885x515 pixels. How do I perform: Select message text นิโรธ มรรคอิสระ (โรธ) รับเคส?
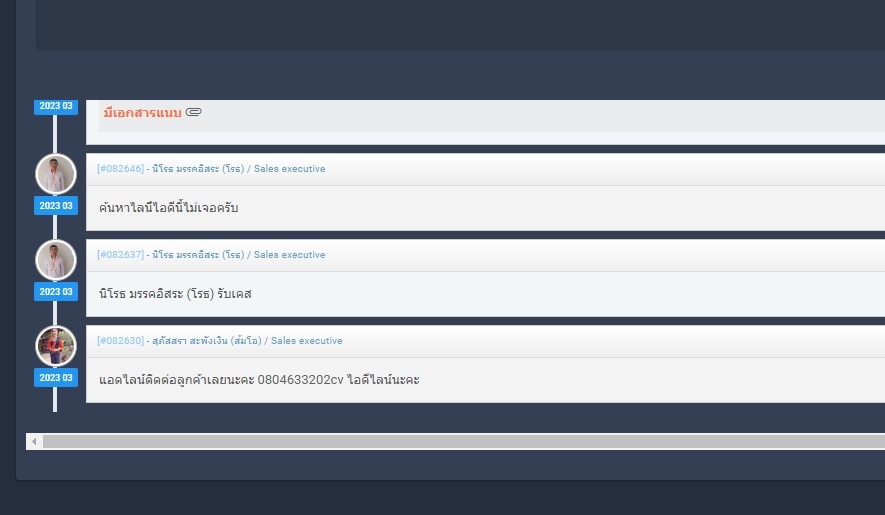pos(175,294)
